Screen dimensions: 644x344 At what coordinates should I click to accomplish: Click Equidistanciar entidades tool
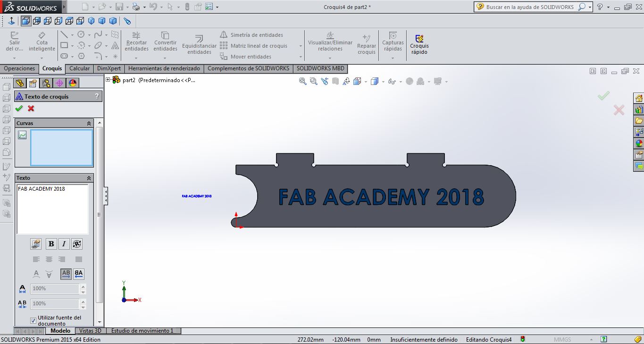click(x=199, y=45)
